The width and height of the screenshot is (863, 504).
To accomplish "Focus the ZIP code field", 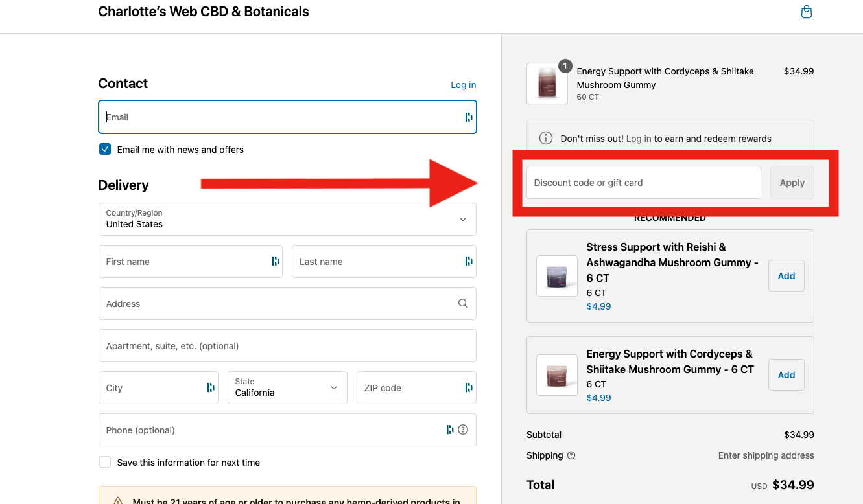I will tap(416, 387).
